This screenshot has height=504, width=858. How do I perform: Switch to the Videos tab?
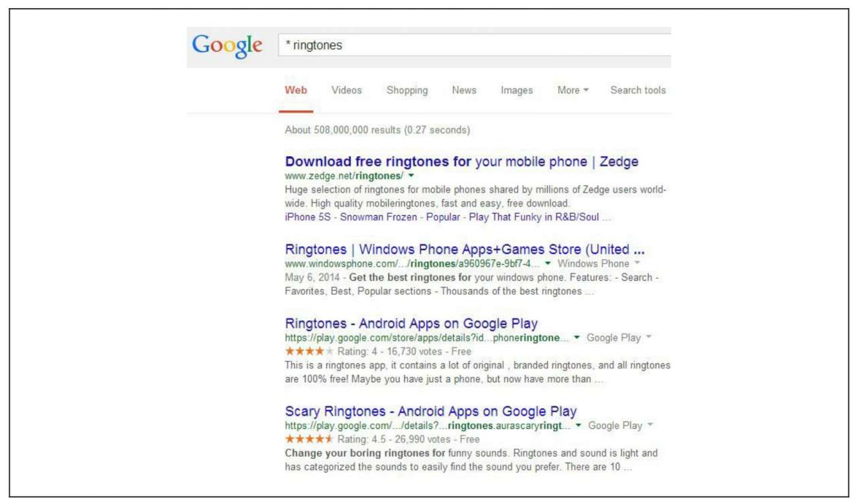347,90
